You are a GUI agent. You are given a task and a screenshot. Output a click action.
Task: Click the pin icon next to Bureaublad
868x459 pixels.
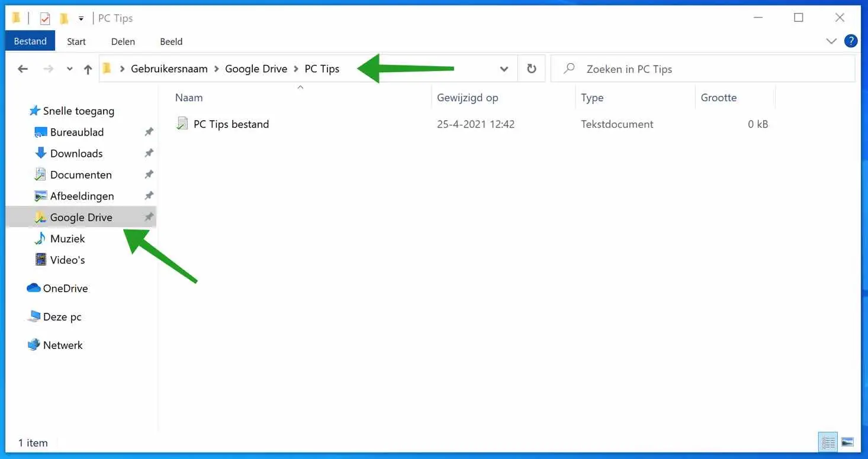[149, 132]
